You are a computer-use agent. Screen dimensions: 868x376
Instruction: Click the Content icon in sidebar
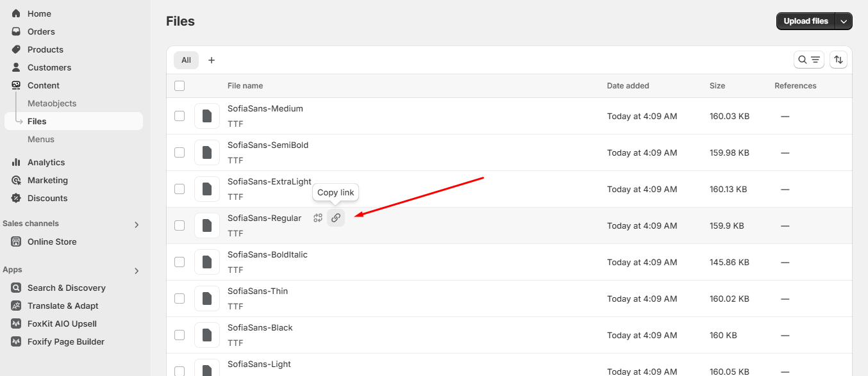point(16,85)
